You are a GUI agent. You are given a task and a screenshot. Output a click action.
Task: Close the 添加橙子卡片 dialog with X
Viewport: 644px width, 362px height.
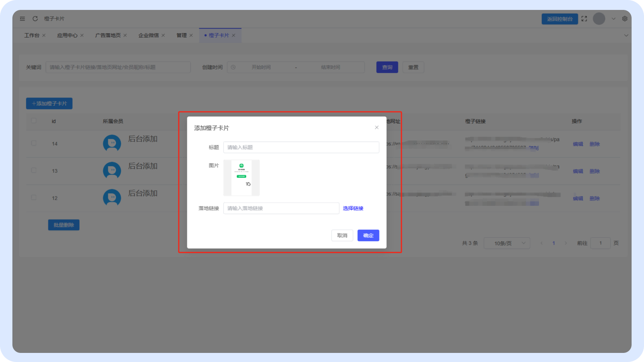pyautogui.click(x=377, y=127)
